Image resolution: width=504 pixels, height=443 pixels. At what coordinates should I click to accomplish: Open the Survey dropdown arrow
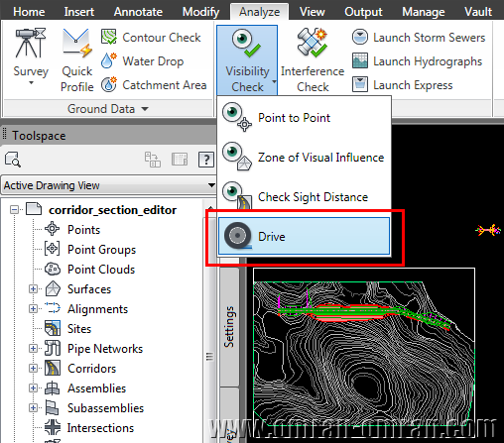[31, 83]
